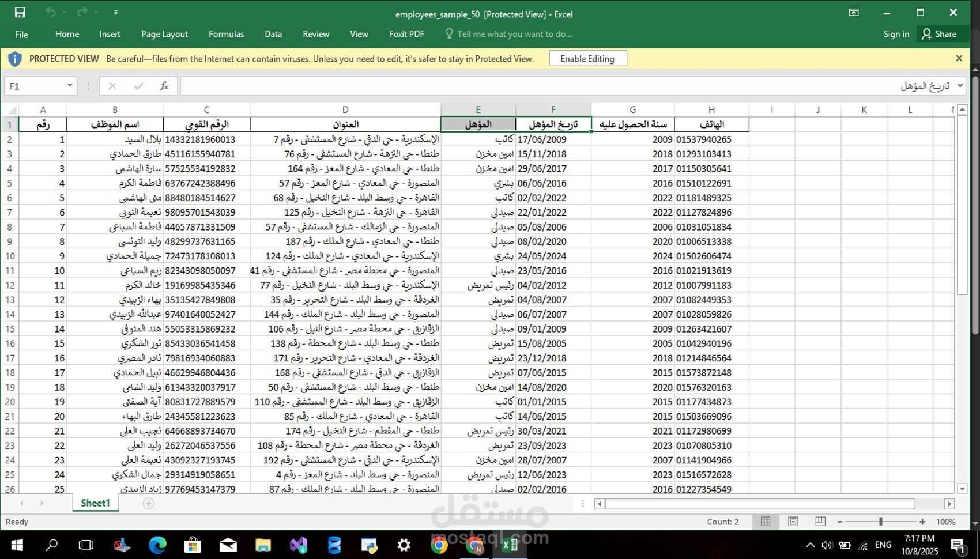Click phone cell 01293103413
This screenshot has height=559, width=980.
point(711,154)
